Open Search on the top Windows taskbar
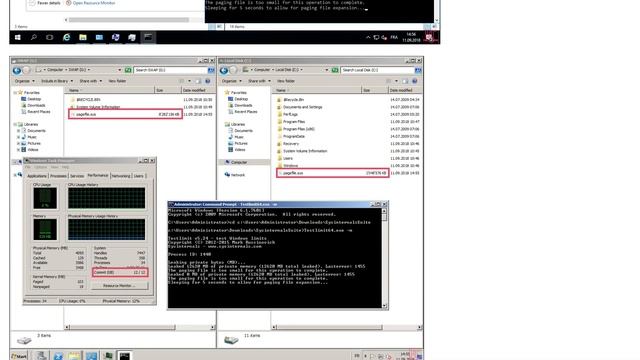 coord(33,37)
